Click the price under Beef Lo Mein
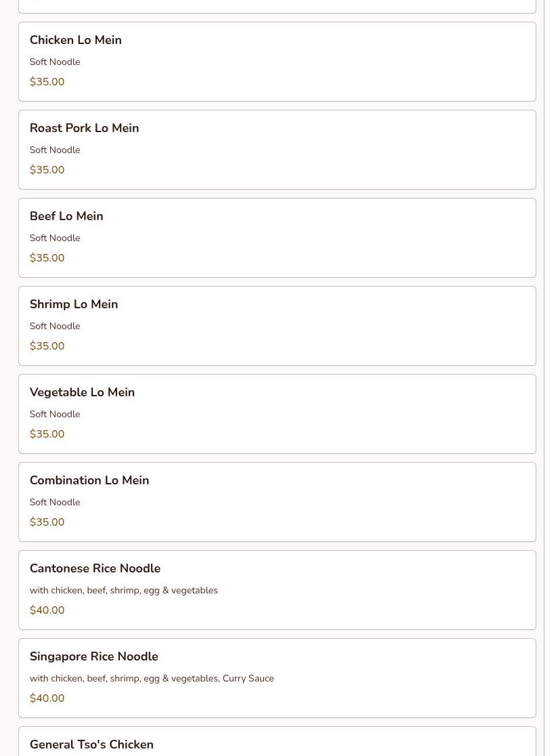 pyautogui.click(x=47, y=258)
